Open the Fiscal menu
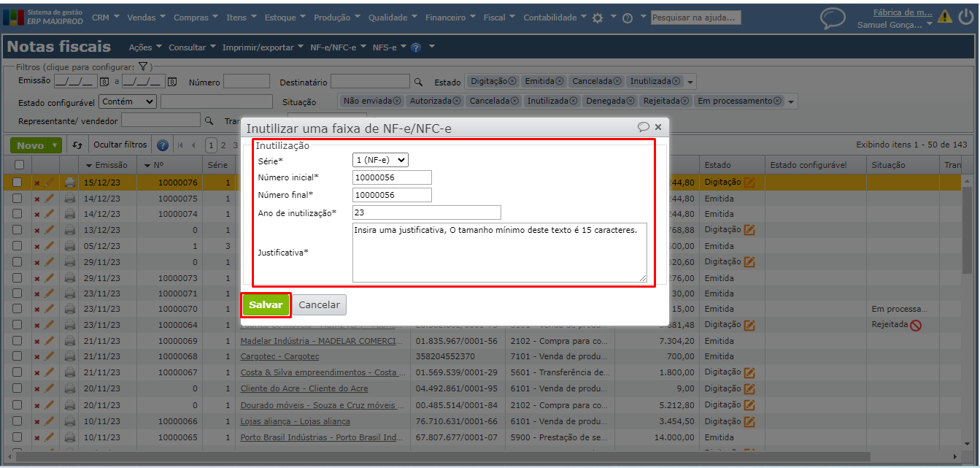Image resolution: width=980 pixels, height=468 pixels. (x=500, y=18)
